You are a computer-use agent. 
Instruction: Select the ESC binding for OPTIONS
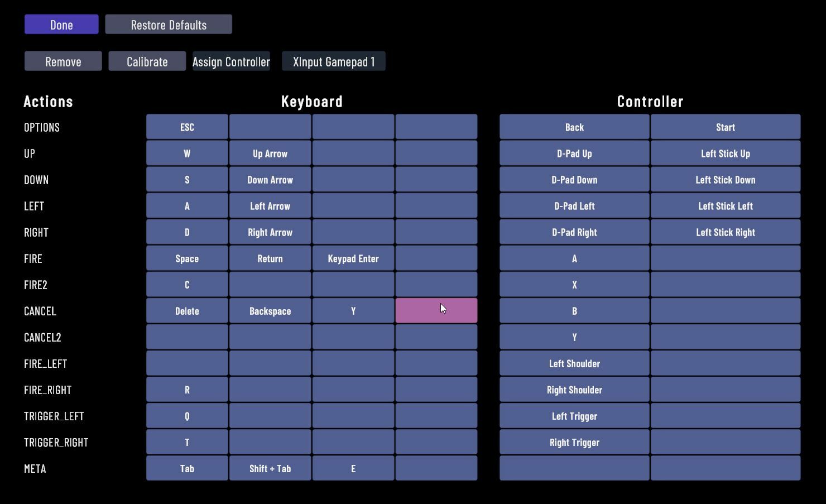(x=187, y=127)
